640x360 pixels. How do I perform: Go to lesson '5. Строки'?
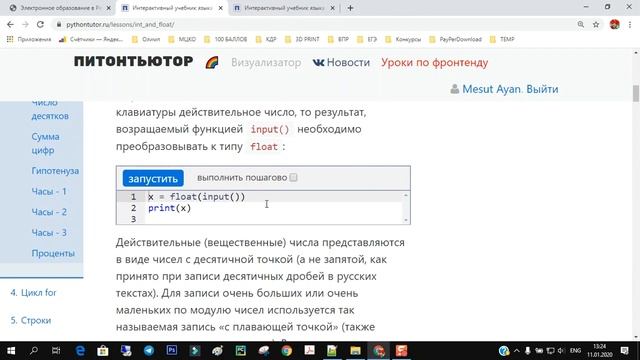[31, 320]
